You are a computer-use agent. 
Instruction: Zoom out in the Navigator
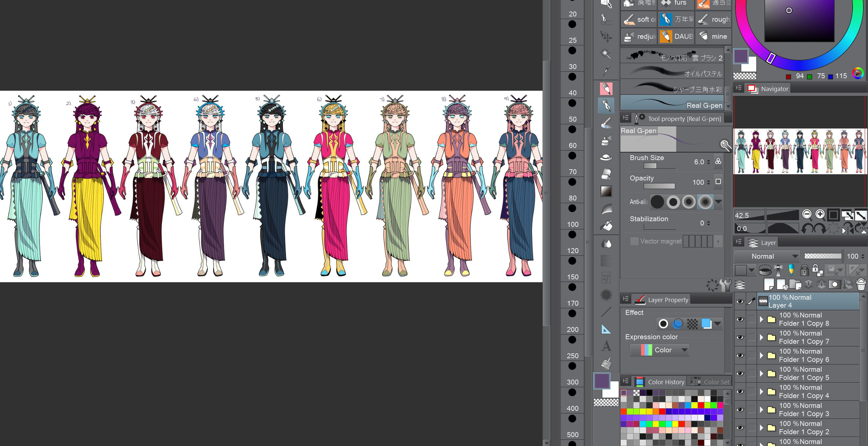[x=807, y=214]
